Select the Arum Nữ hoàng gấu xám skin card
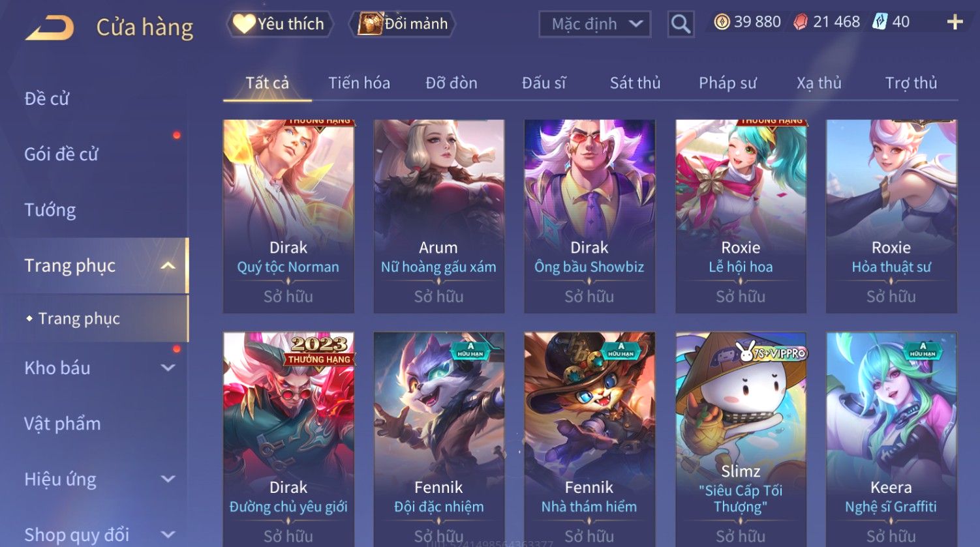 (x=438, y=216)
